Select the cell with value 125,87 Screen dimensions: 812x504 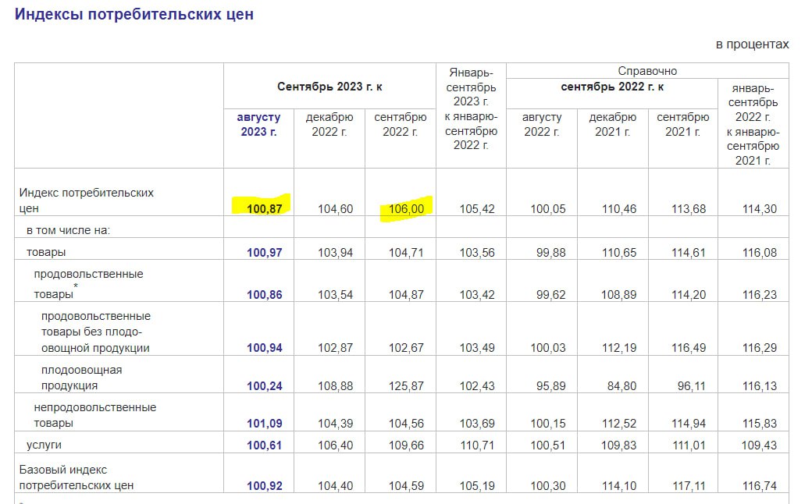click(x=407, y=385)
